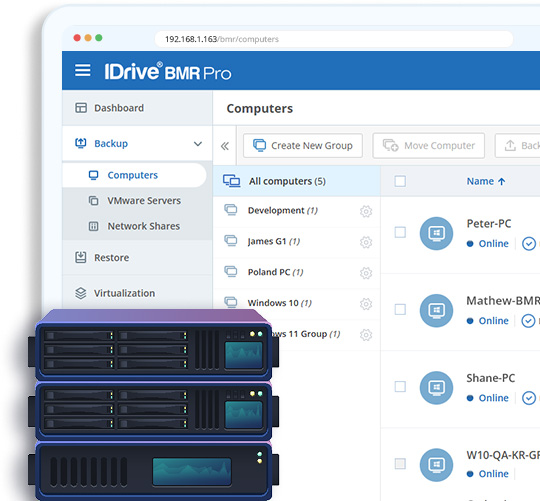The image size is (540, 501).
Task: Click Peter-PC backup check status icon
Action: 529,243
